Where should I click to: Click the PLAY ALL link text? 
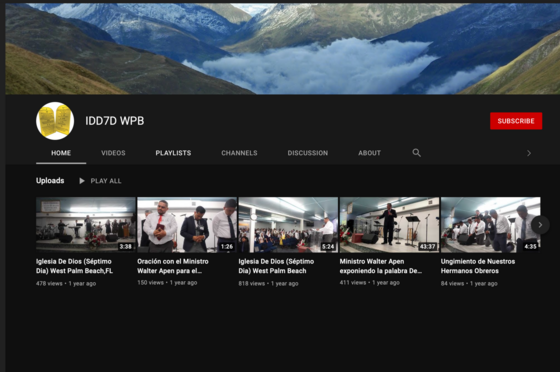tap(106, 181)
